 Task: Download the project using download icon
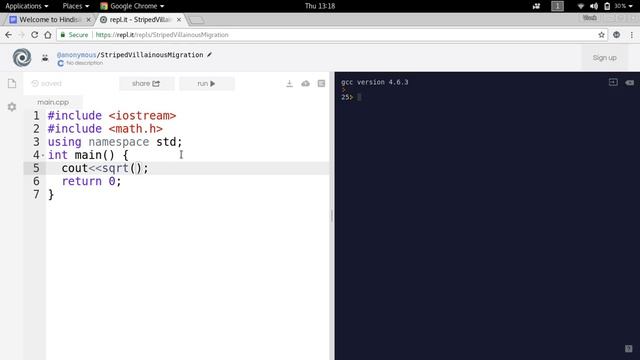coord(289,84)
